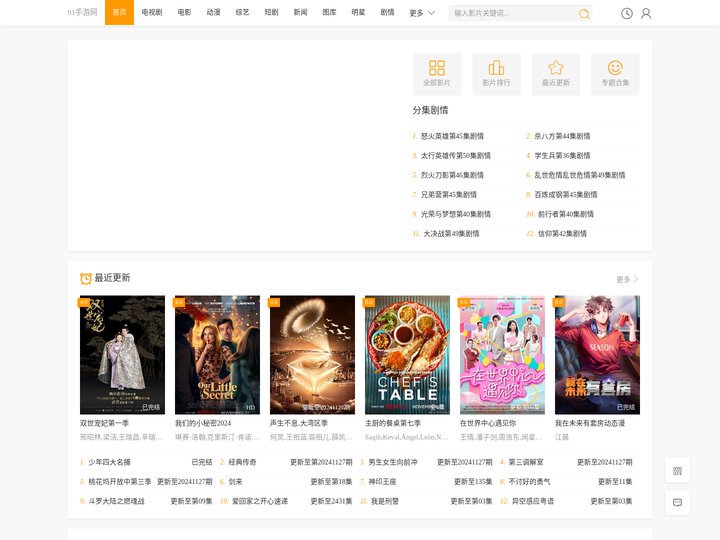Screen dimensions: 720x540
Task: Open the 明星 menu item
Action: 358,12
